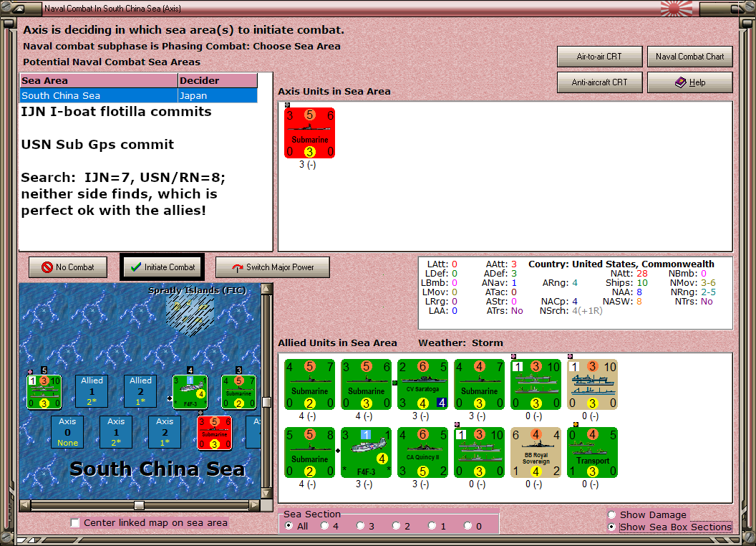Select sea section 0 radio option

tap(467, 526)
